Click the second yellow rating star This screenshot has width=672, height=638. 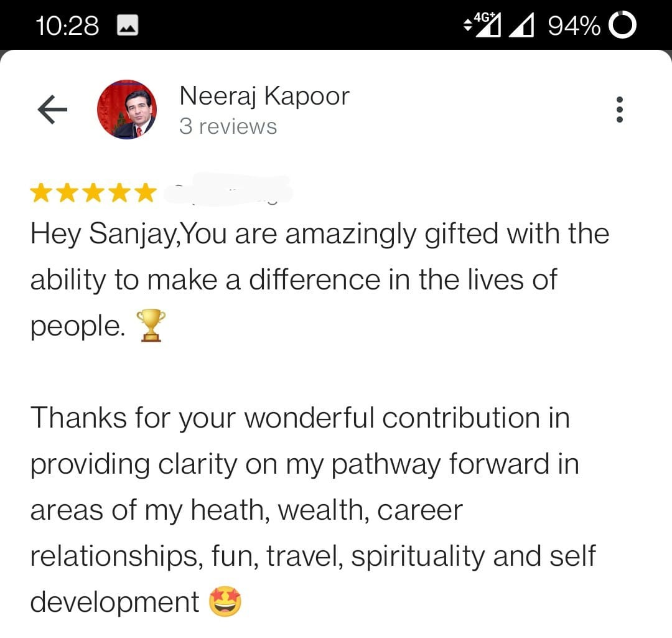[68, 193]
